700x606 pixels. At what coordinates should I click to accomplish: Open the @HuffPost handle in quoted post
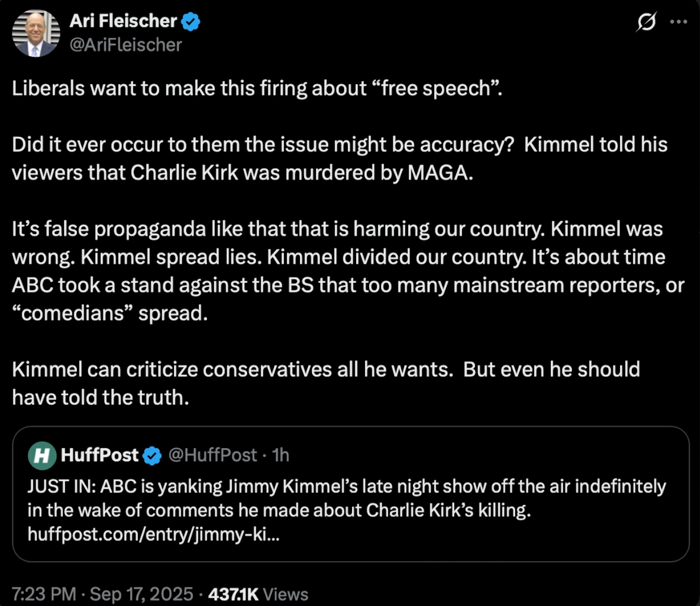click(213, 455)
